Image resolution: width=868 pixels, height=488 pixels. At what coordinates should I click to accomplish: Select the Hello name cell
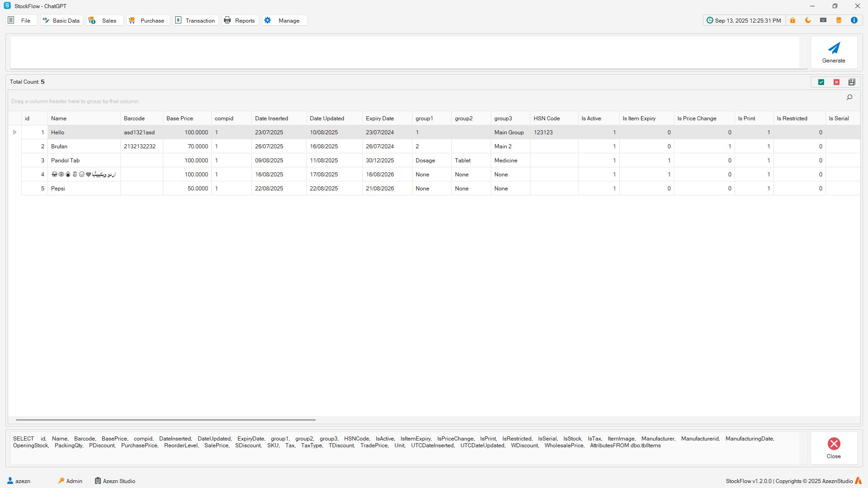point(84,133)
